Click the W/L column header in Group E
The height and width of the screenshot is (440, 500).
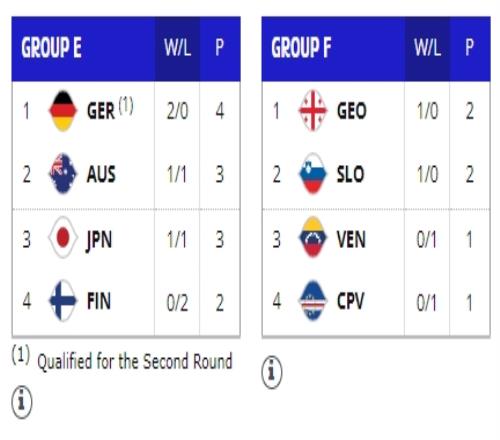pos(177,48)
